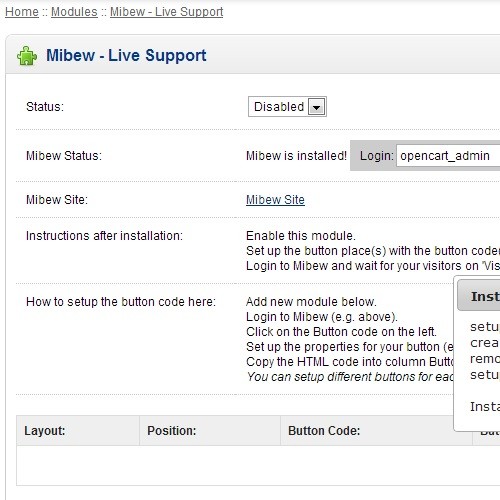
Task: Click the 'Mibew Site:' label
Action: (57, 200)
